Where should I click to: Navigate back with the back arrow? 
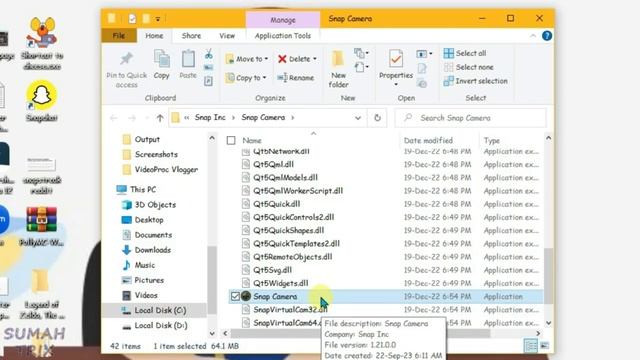click(113, 118)
